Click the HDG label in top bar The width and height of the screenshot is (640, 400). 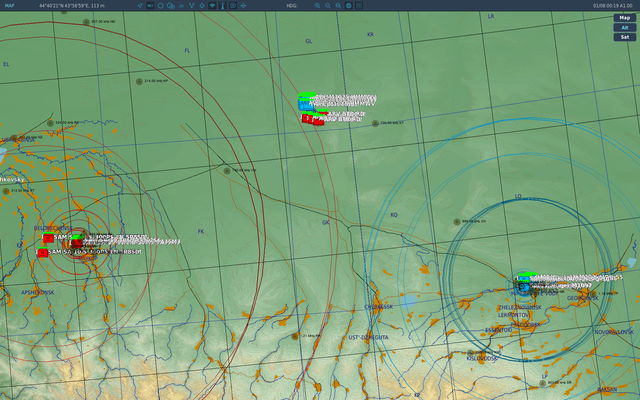pos(291,6)
